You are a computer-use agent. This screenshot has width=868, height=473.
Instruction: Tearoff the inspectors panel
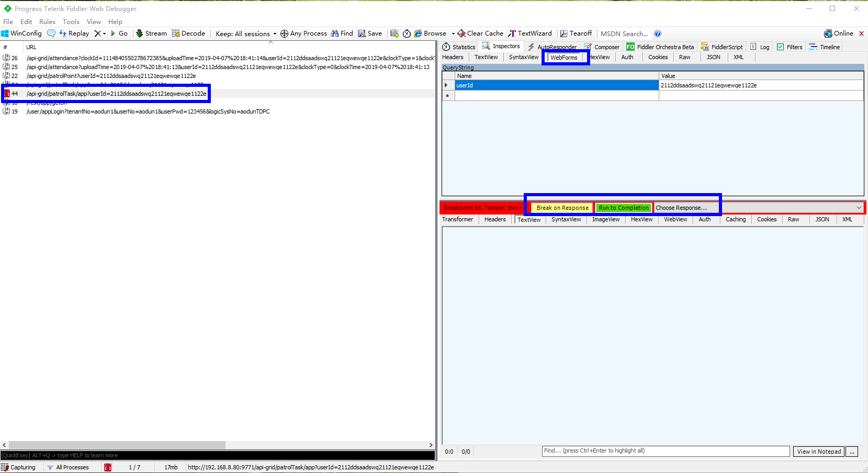coord(576,33)
